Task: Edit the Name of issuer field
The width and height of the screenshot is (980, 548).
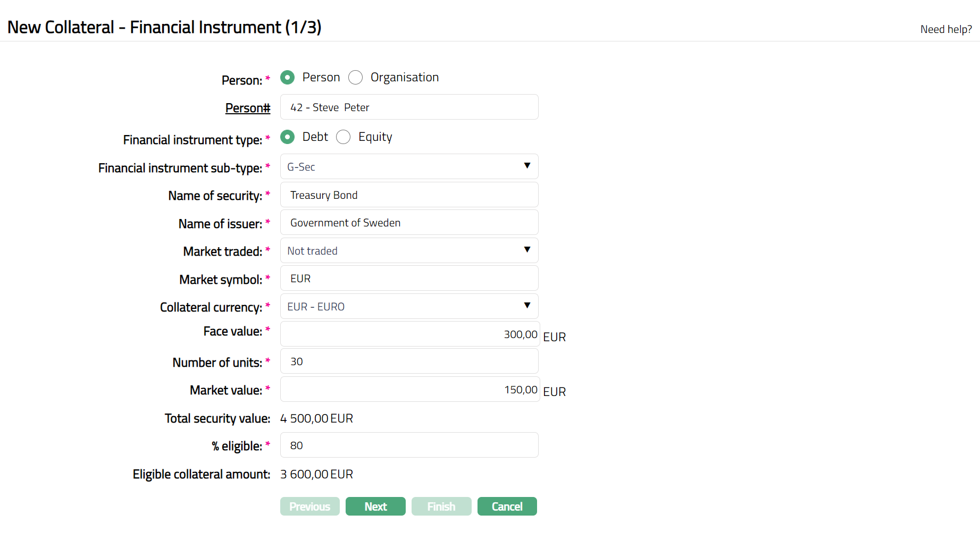Action: pos(409,223)
